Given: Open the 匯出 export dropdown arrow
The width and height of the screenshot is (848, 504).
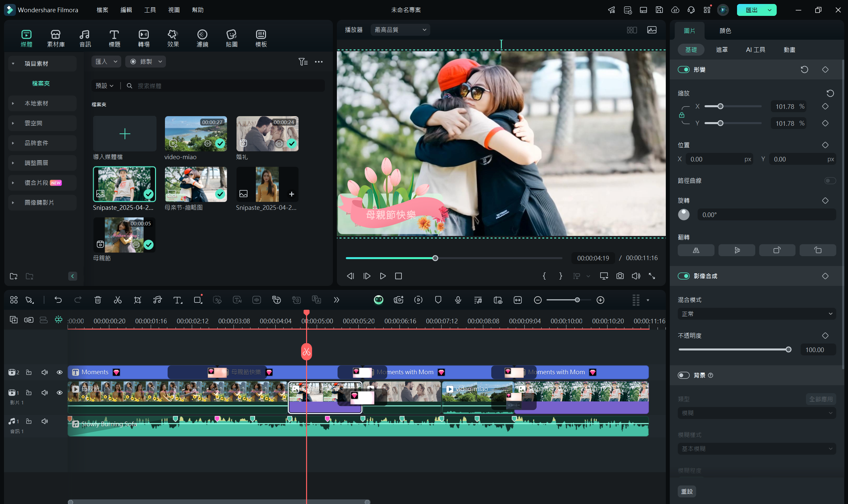Looking at the screenshot, I should [x=769, y=10].
